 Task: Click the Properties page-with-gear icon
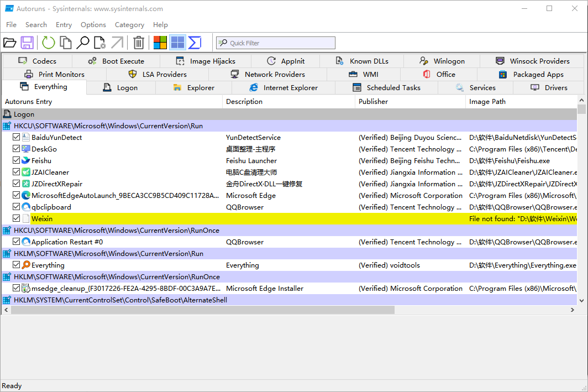pyautogui.click(x=99, y=43)
